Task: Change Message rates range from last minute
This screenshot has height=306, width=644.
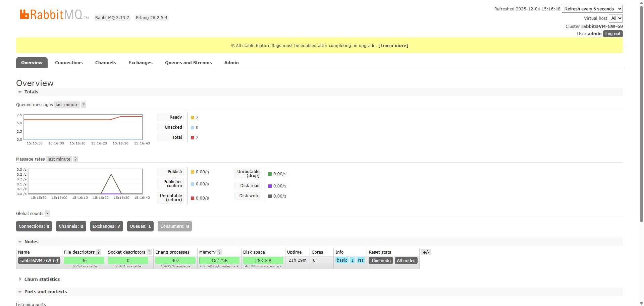Action: coord(59,159)
